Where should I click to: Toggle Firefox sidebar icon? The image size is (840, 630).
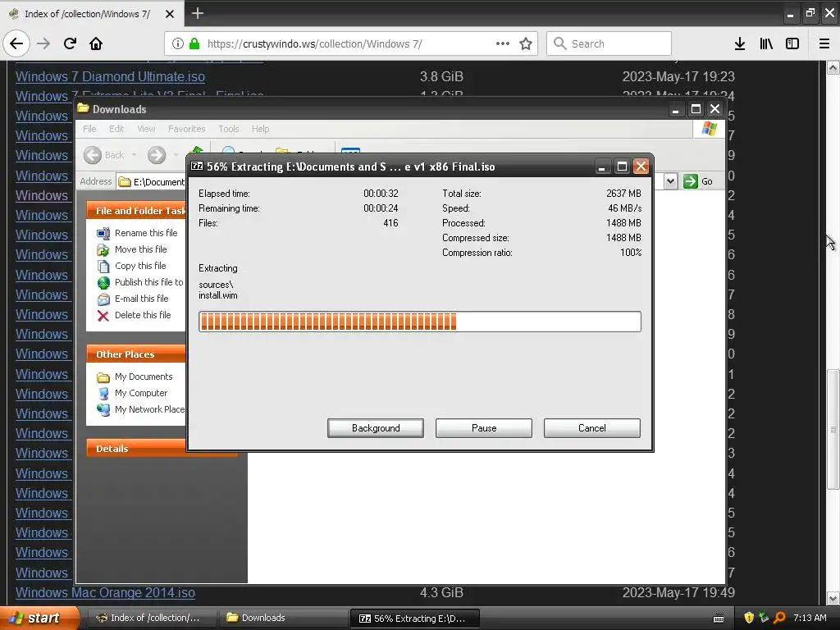click(x=792, y=44)
